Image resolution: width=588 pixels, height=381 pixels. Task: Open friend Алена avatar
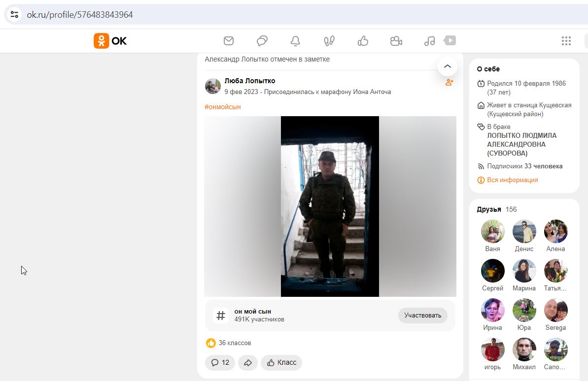[x=556, y=231]
